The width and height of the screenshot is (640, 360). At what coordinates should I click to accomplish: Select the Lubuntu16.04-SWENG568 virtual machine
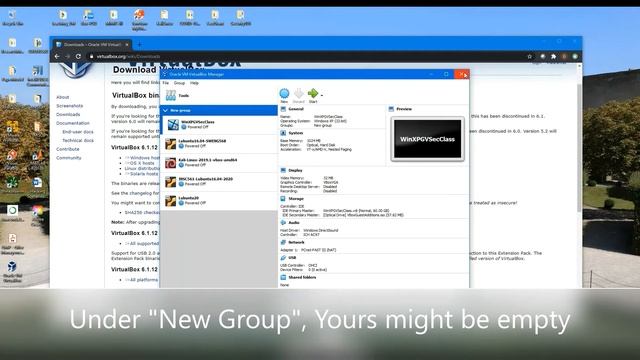point(220,144)
